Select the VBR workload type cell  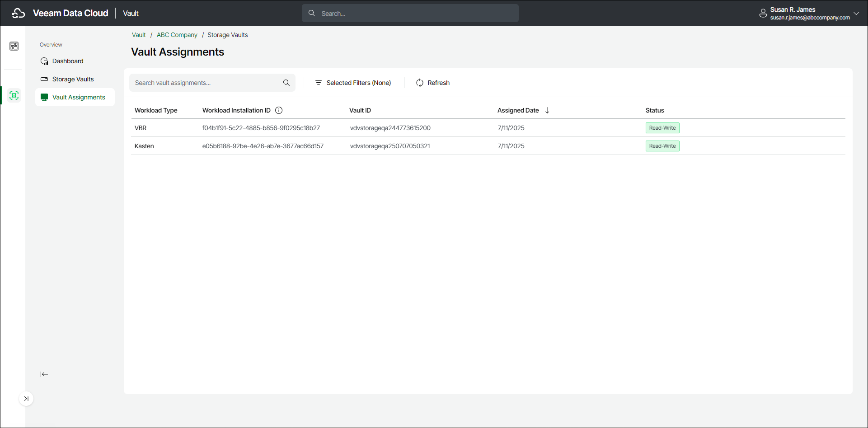pyautogui.click(x=141, y=128)
